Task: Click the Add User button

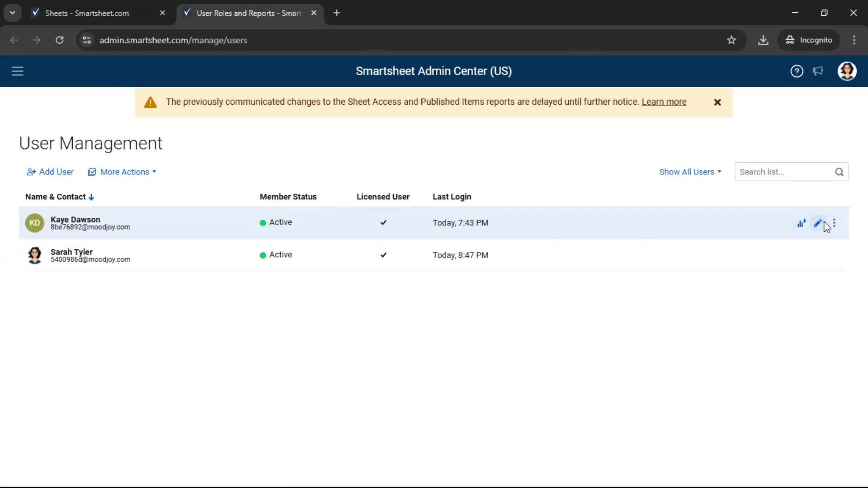Action: tap(50, 172)
